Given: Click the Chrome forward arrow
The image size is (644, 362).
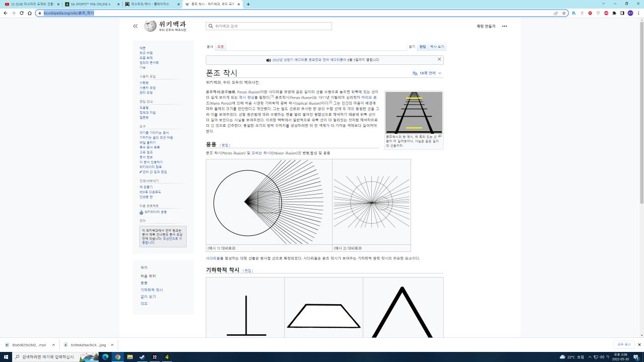Looking at the screenshot, I should click(x=13, y=13).
